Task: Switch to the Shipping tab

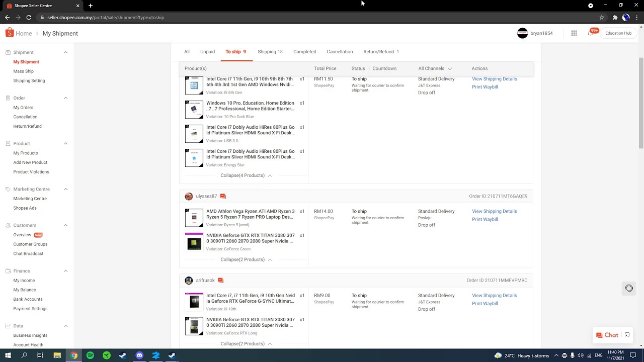Action: [270, 52]
